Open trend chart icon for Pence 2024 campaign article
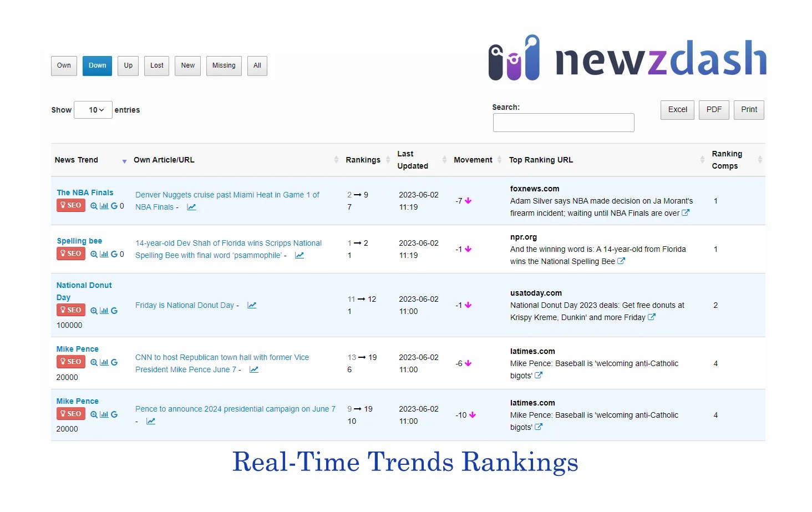Image resolution: width=812 pixels, height=512 pixels. click(151, 421)
